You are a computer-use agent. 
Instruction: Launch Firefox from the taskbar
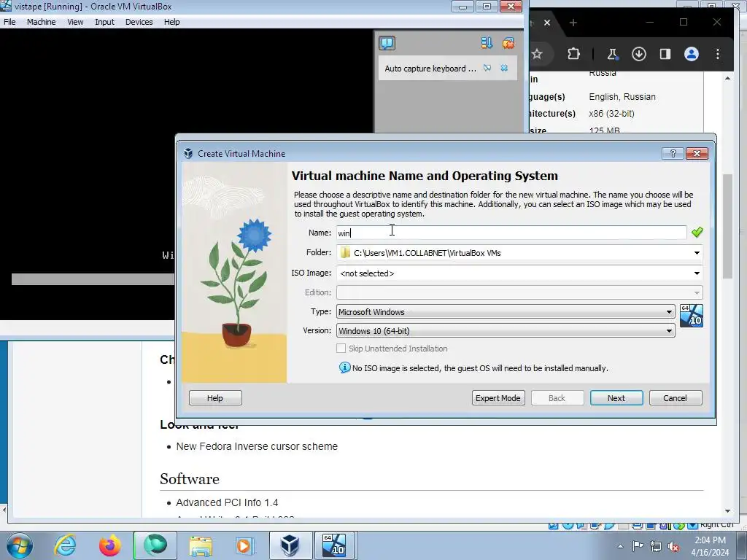point(109,545)
